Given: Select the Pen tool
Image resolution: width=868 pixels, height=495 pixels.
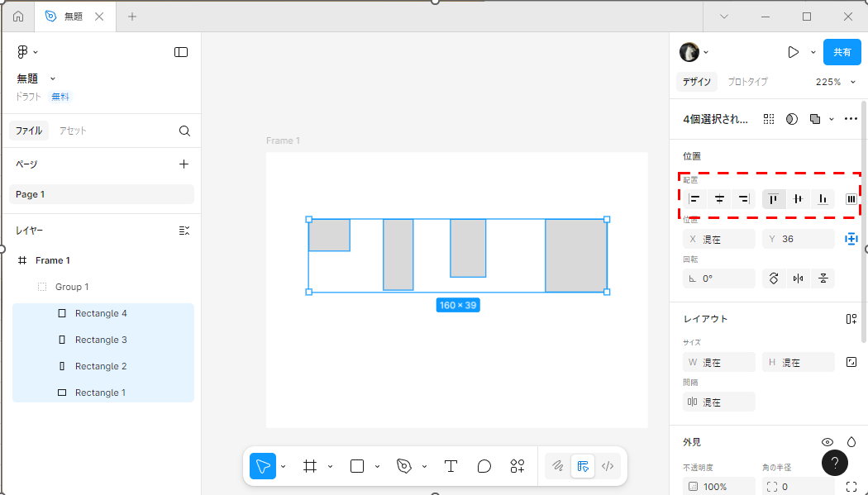Looking at the screenshot, I should pyautogui.click(x=404, y=466).
